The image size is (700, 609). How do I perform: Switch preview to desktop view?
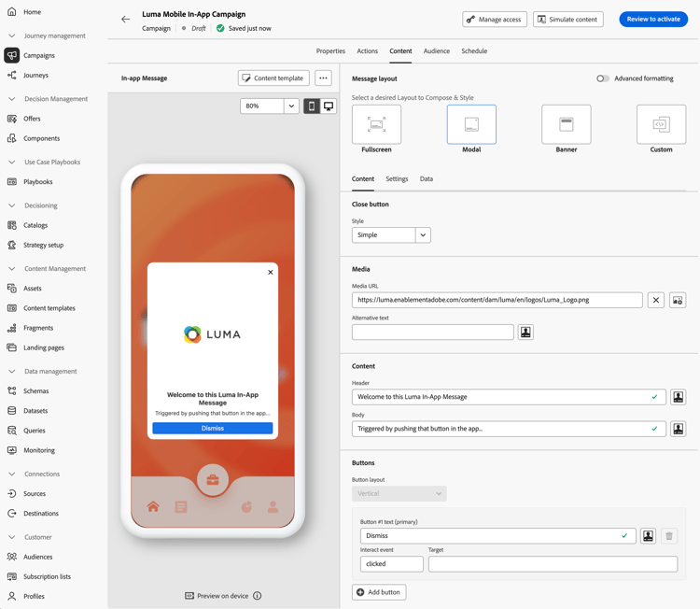coord(329,106)
